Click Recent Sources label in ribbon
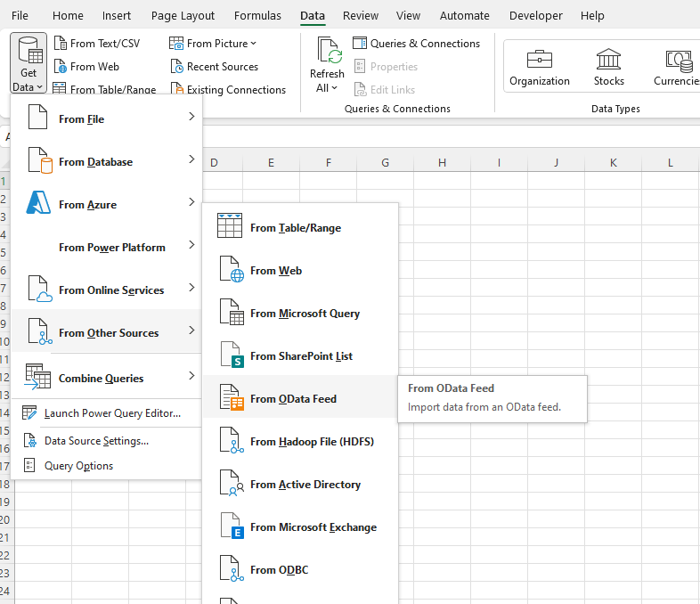Image resolution: width=700 pixels, height=604 pixels. (223, 67)
